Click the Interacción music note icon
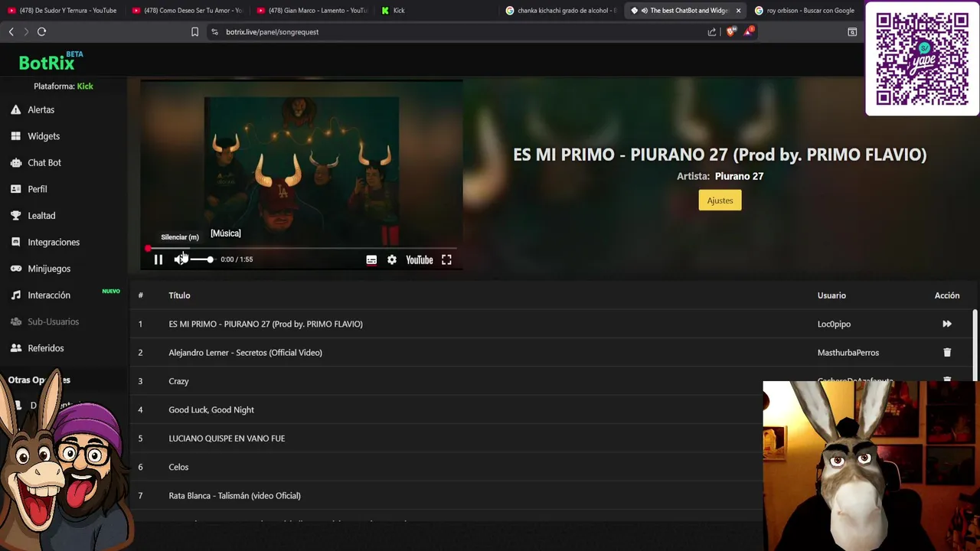This screenshot has width=980, height=551. [x=15, y=295]
